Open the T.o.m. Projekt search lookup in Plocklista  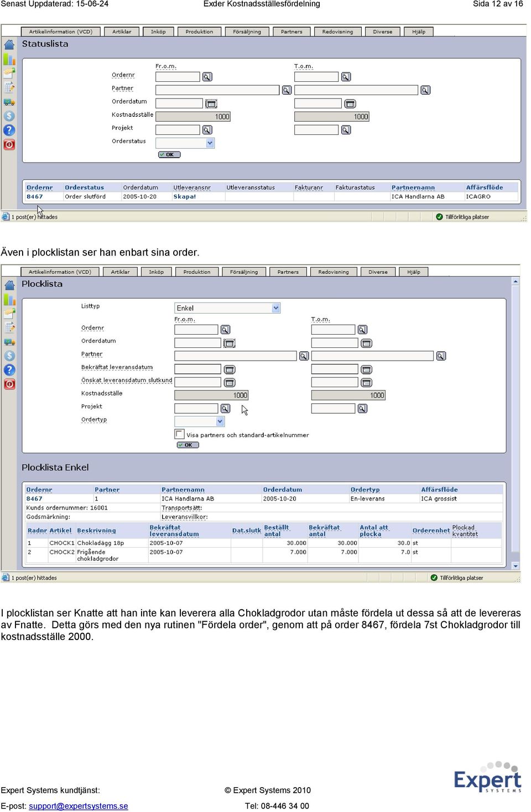(x=362, y=409)
